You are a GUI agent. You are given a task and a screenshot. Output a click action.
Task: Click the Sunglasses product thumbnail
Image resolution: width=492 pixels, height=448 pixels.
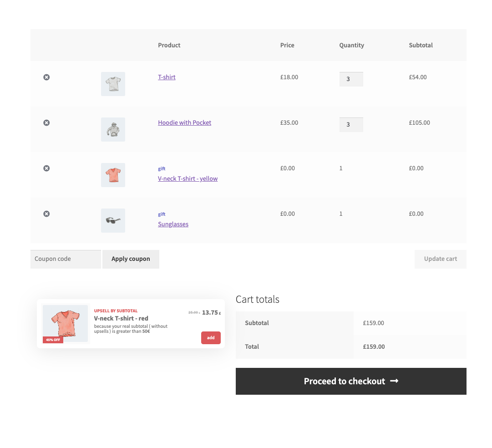pos(113,220)
